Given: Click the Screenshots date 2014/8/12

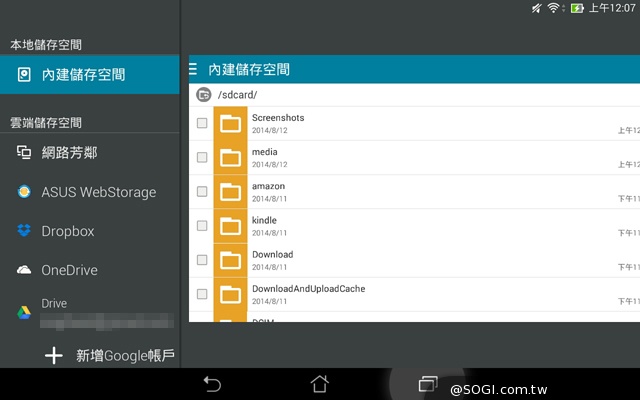Looking at the screenshot, I should [269, 130].
